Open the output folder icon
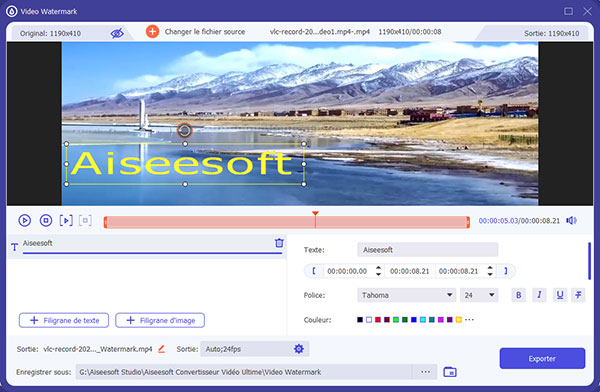Screen dimensions: 600x392 [x=450, y=372]
